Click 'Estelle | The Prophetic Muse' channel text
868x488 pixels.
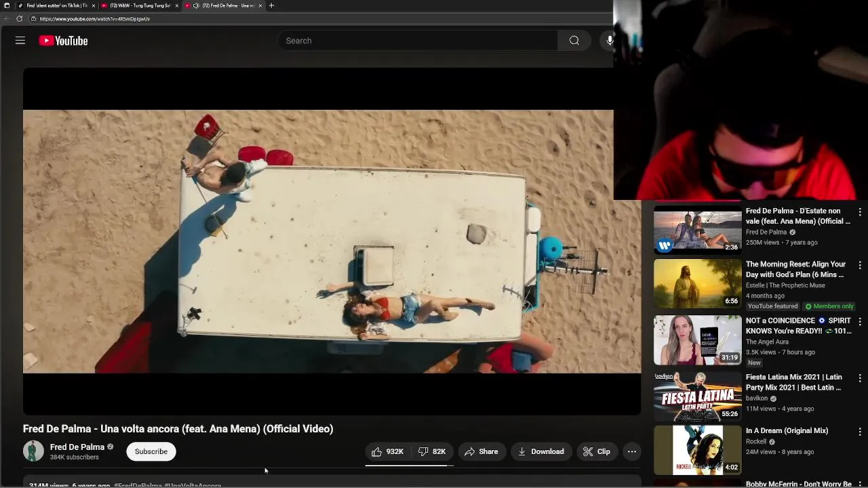point(785,285)
